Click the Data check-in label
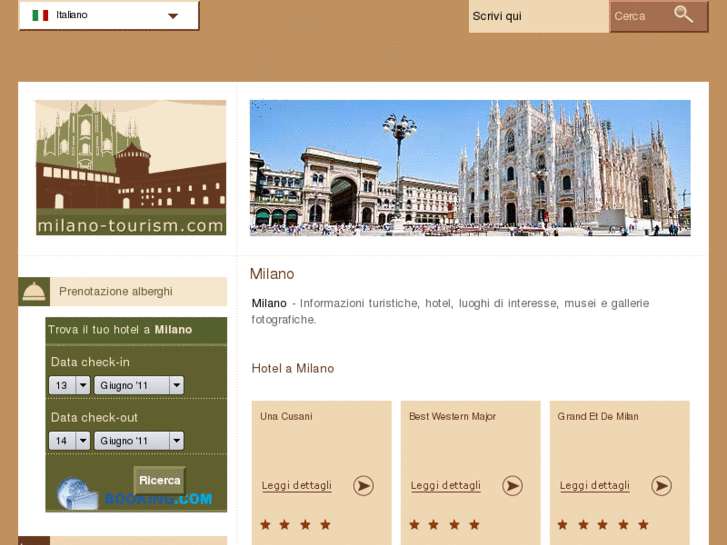Viewport: 727px width, 545px height. pyautogui.click(x=90, y=362)
